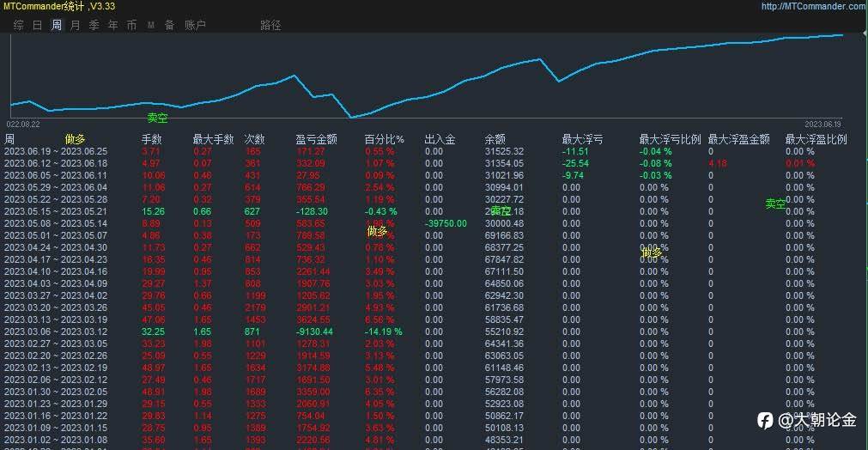Select the 周 weekly tab

(57, 25)
